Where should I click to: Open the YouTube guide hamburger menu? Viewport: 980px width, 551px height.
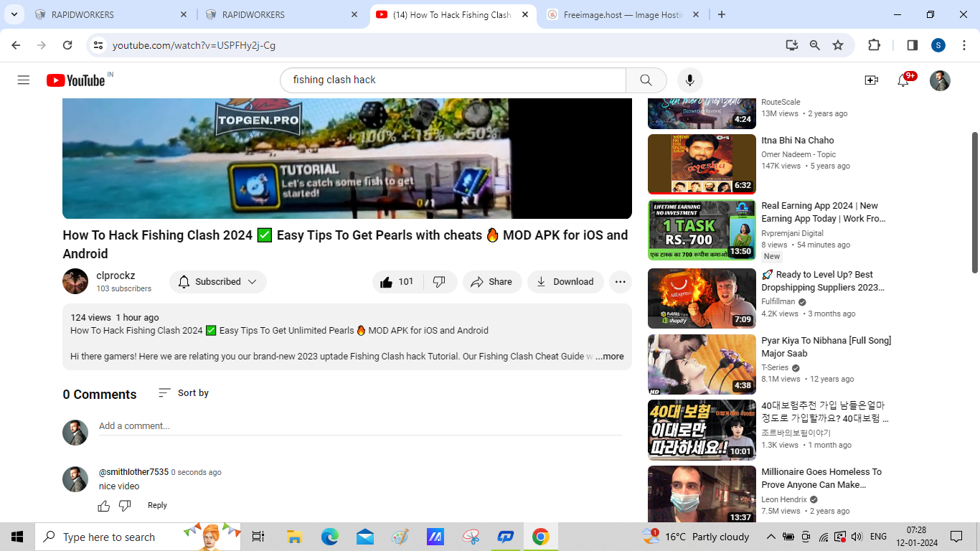[24, 80]
